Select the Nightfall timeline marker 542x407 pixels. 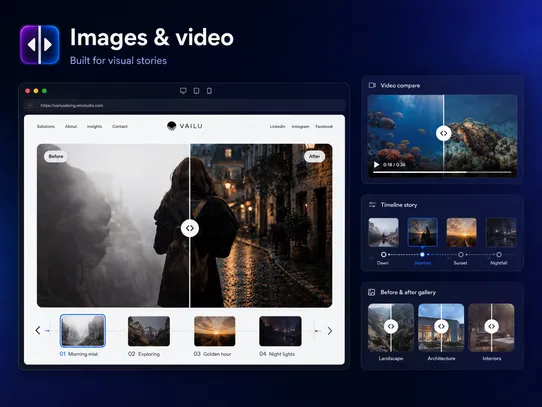499,255
